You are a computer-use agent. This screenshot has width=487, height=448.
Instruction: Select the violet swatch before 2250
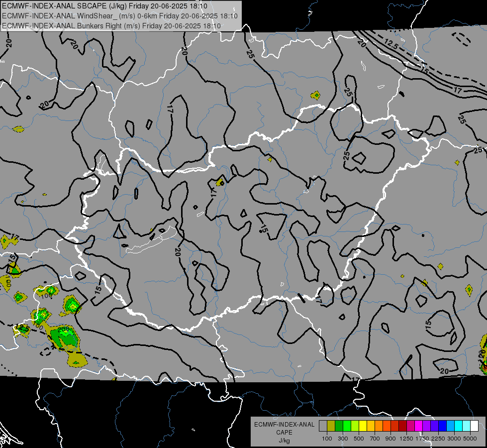434,426
